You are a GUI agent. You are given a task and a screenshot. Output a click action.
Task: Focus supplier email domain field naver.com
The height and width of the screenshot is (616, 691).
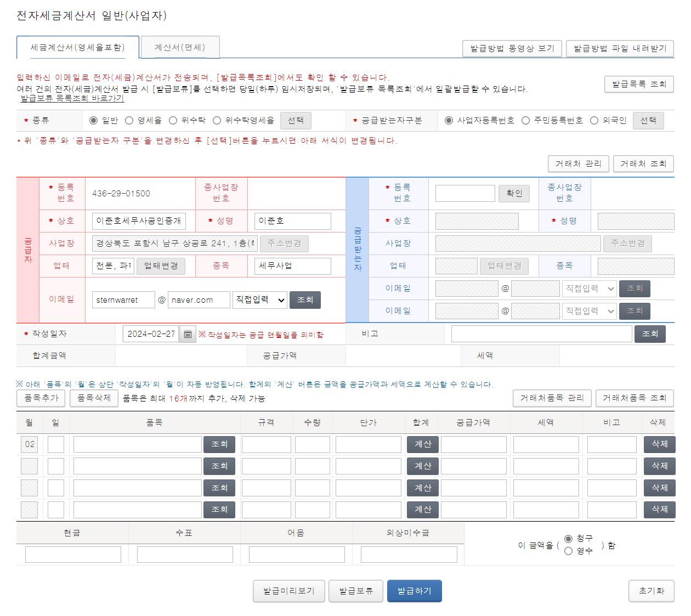(x=199, y=299)
